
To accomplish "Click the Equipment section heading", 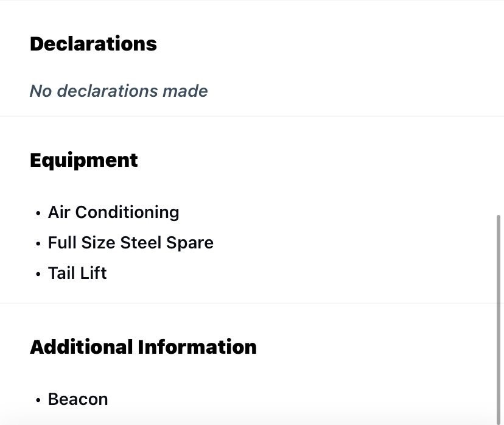I will 84,160.
